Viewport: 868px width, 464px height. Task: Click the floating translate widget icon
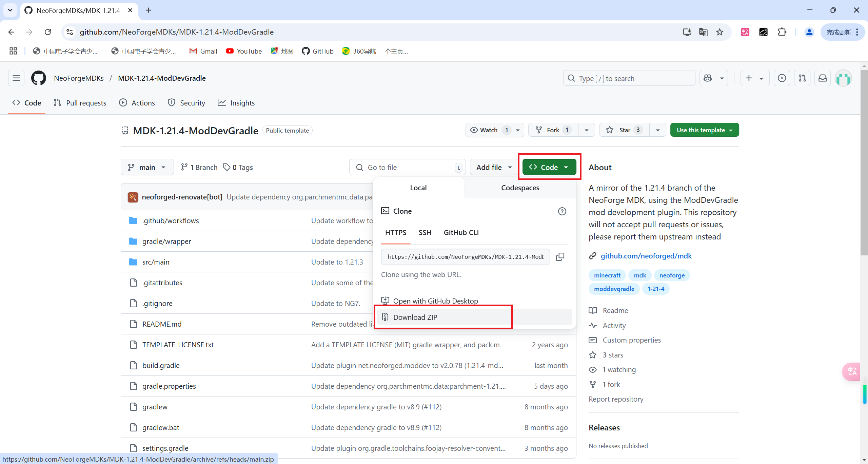coord(852,372)
